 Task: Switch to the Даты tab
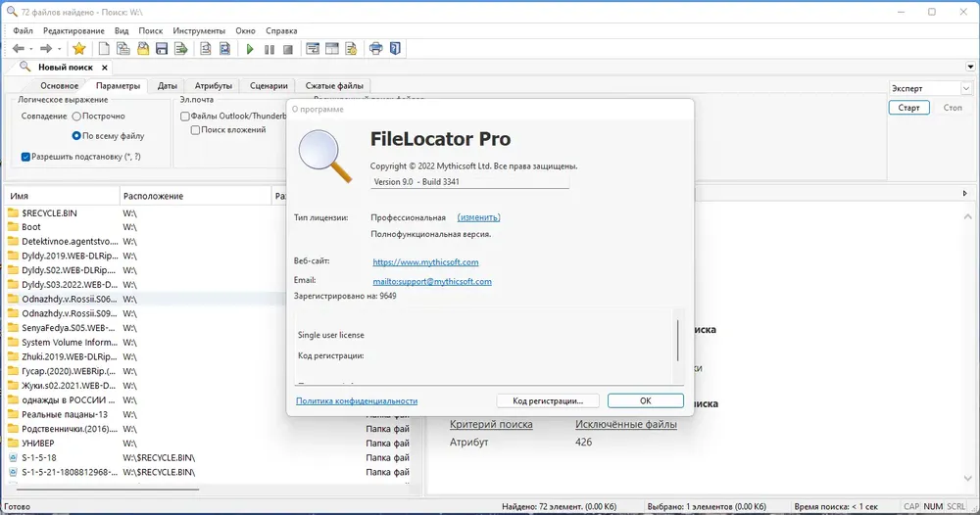pos(167,85)
